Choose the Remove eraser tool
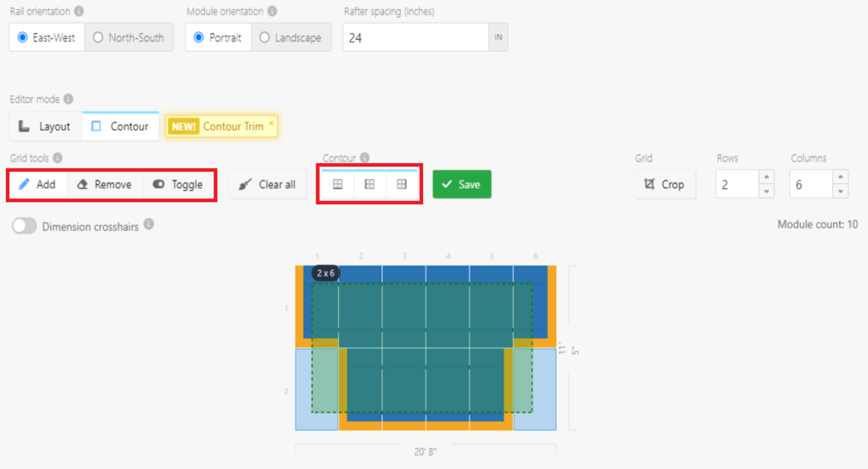 (x=104, y=184)
